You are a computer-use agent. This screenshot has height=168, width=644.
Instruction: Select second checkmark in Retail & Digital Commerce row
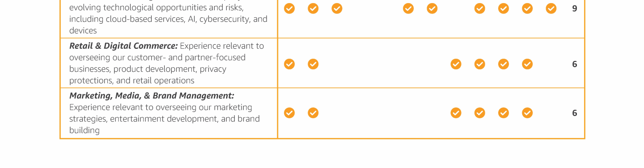coord(313,64)
